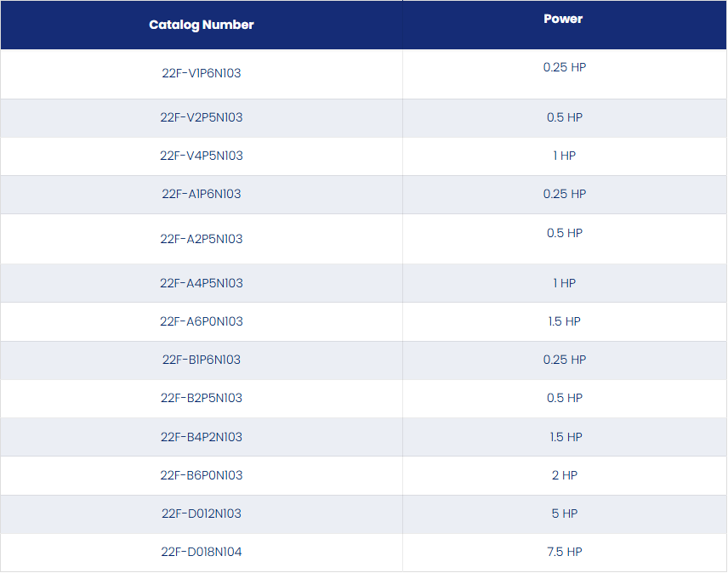The height and width of the screenshot is (573, 728).
Task: Click 0.5 HP in the 22F-A2P5N103 row
Action: tap(565, 233)
